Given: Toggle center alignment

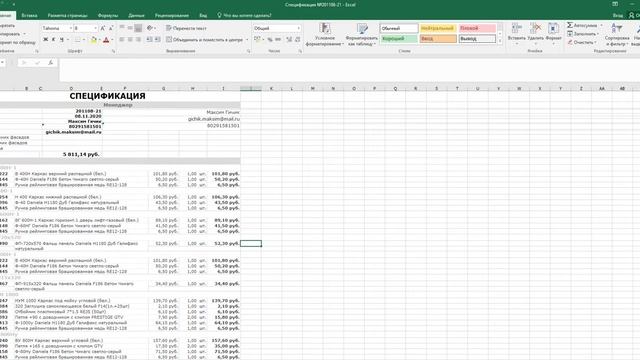Looking at the screenshot, I should (130, 40).
